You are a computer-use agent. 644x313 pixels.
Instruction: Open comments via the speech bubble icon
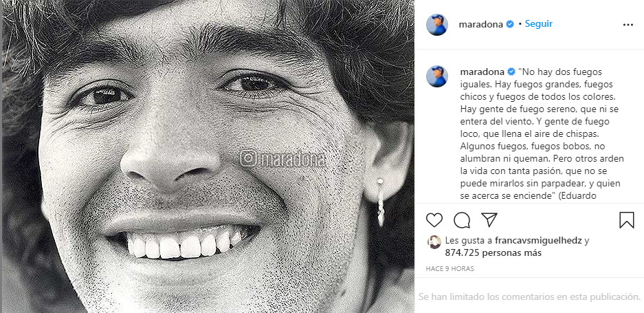tap(462, 220)
